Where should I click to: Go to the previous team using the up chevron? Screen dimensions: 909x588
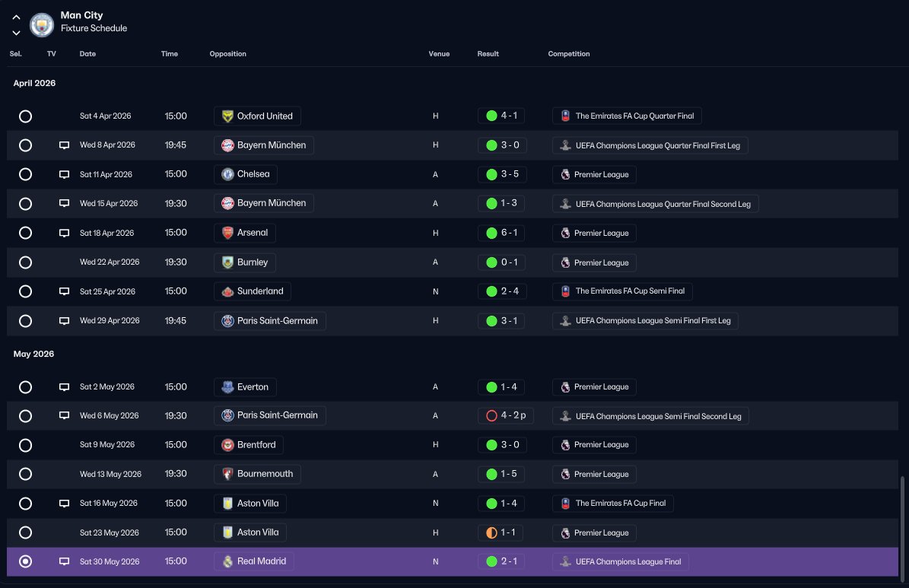coord(16,17)
